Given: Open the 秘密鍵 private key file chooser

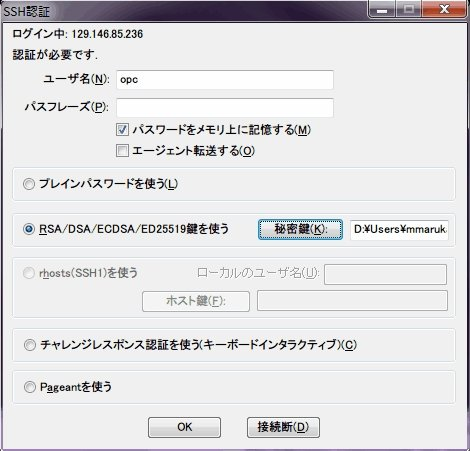Looking at the screenshot, I should pos(300,229).
